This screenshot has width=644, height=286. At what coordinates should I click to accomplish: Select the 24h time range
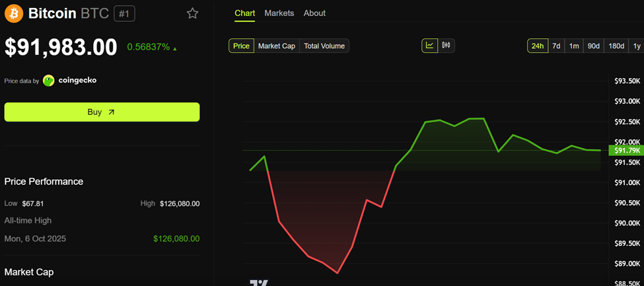537,46
